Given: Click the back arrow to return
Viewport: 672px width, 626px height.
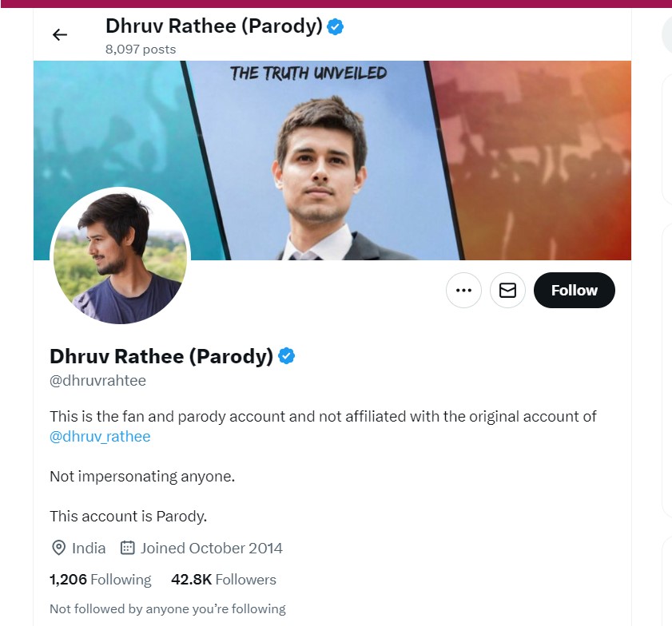Looking at the screenshot, I should click(x=60, y=34).
